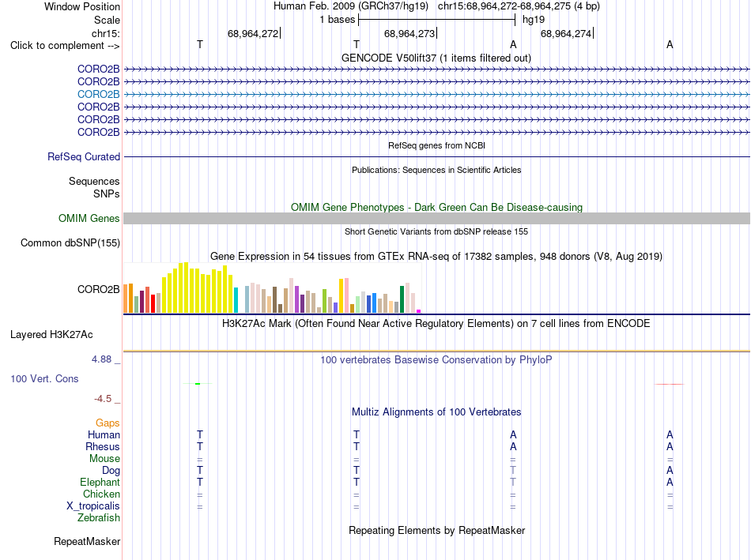
Task: Open the 100 Vert. Cons track label
Action: tap(44, 378)
